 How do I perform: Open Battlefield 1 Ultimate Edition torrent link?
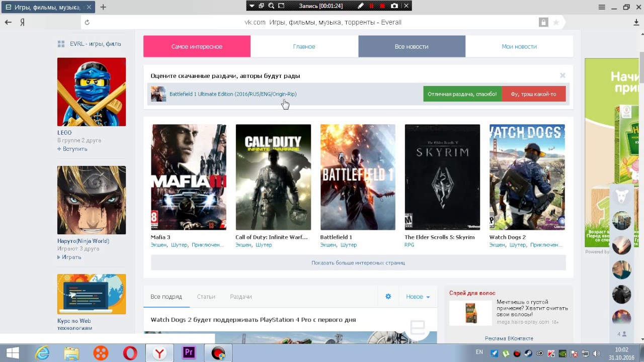233,94
